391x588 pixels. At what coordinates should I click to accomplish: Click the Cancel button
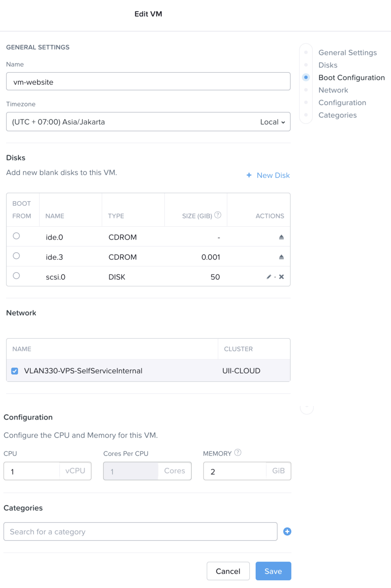(x=228, y=571)
